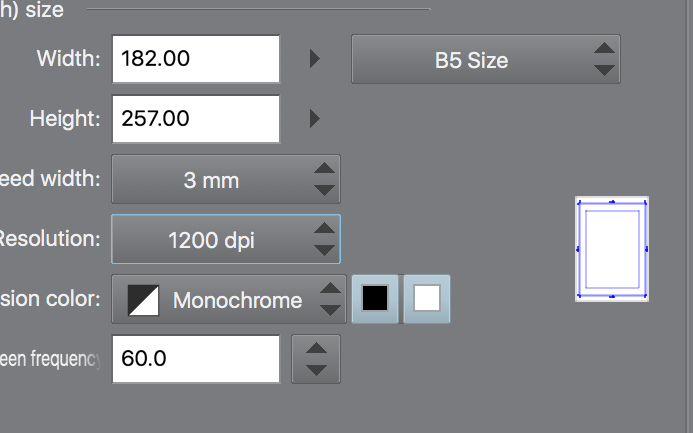Open the 3 mm bleed width dropdown
This screenshot has height=433, width=693.
click(x=225, y=180)
